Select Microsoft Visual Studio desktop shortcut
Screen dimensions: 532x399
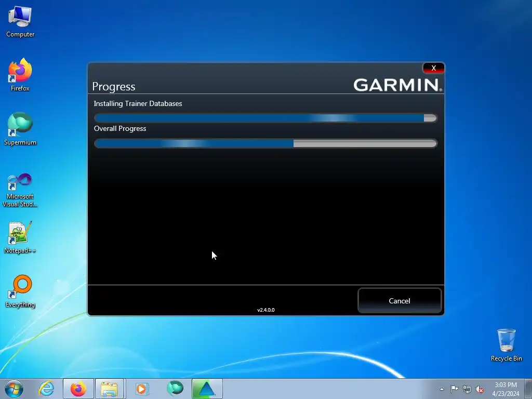20,190
